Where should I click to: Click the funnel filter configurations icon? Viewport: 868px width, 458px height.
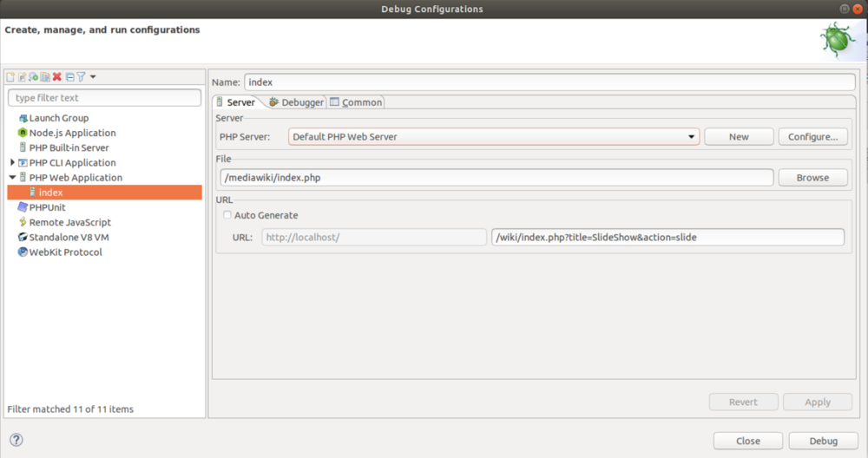coord(82,77)
